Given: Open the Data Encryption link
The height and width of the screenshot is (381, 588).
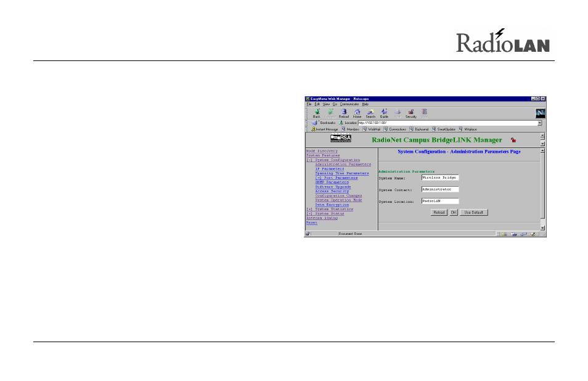Looking at the screenshot, I should click(x=332, y=205).
